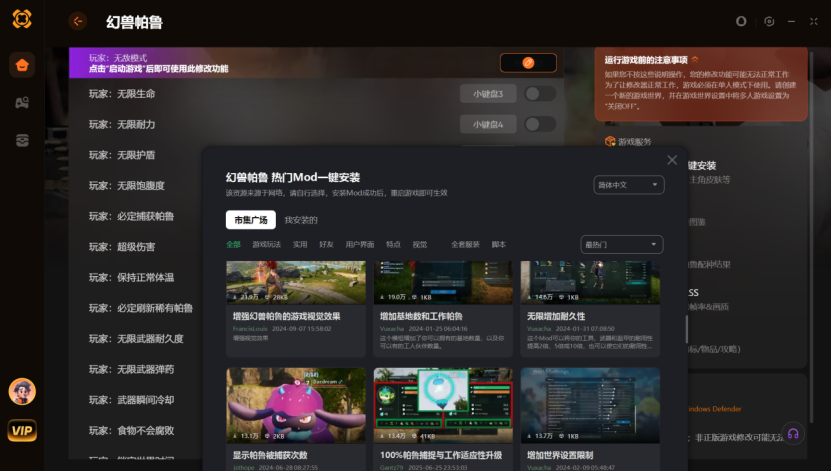The image size is (831, 471).
Task: Click the toolbox icon in left sidebar
Action: point(22,140)
